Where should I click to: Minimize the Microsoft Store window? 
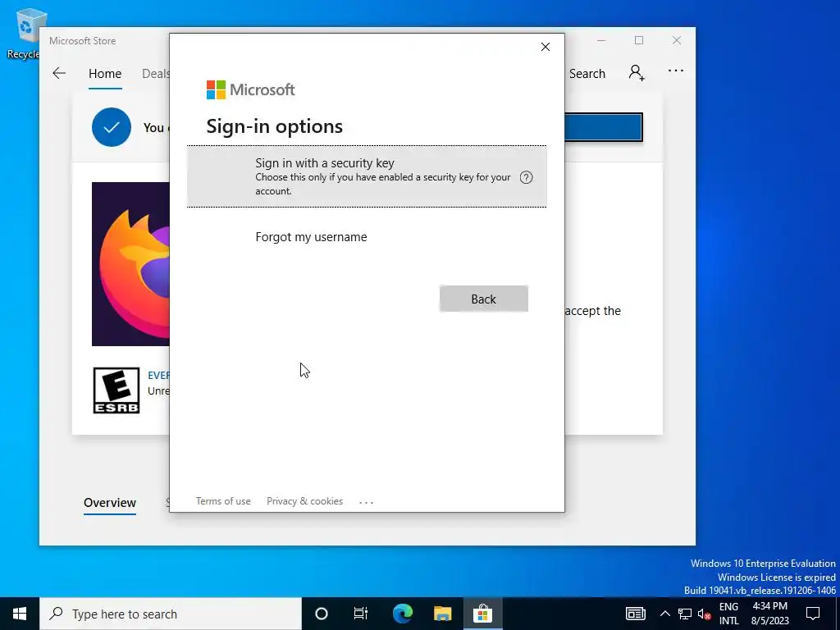[601, 41]
